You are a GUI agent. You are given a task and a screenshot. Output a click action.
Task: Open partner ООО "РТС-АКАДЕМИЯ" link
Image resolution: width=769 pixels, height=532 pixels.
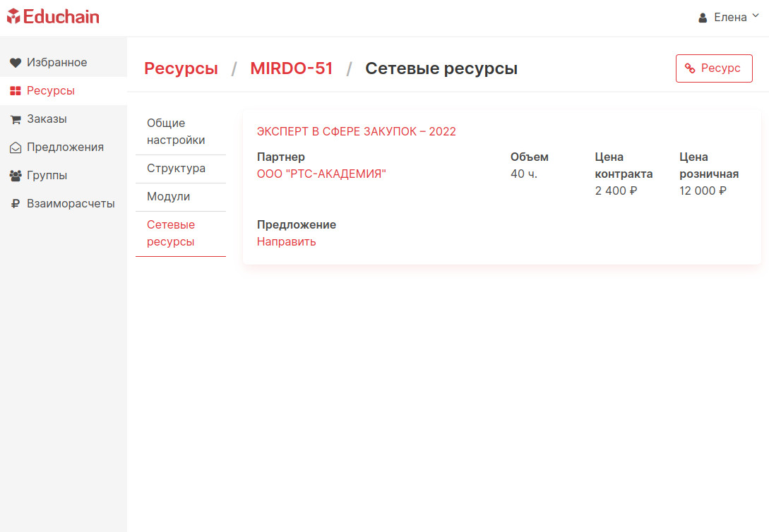322,174
